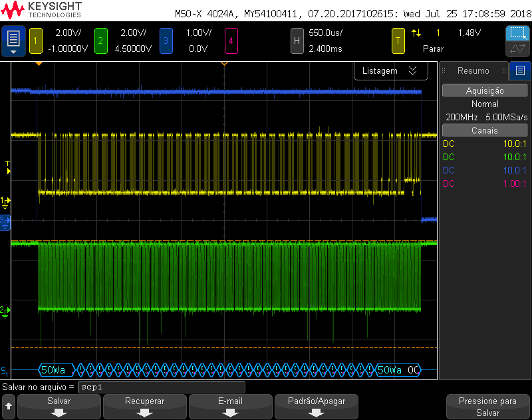Click the Aquisição section header
Image resolution: width=532 pixels, height=420 pixels.
tap(485, 91)
